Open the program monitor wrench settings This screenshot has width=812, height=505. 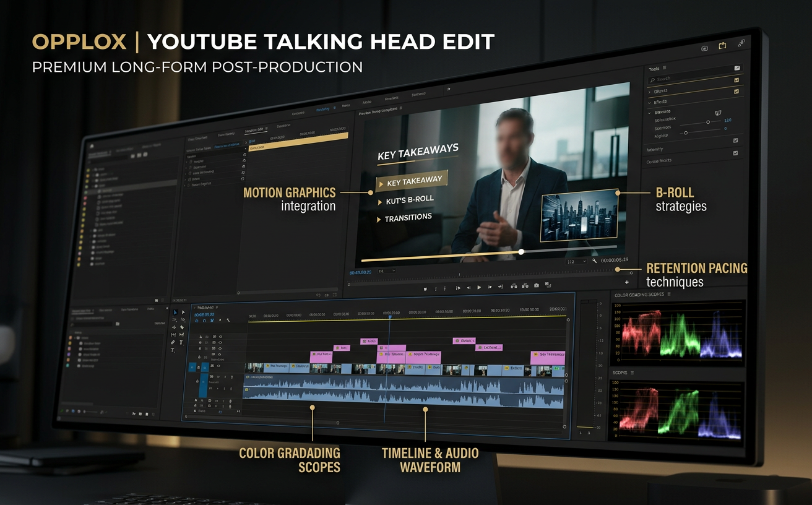[594, 261]
